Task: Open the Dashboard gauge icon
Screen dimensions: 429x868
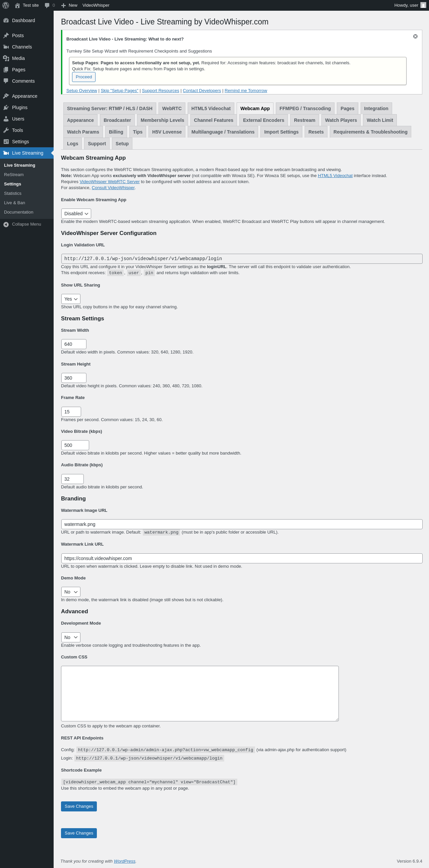Action: [x=6, y=20]
